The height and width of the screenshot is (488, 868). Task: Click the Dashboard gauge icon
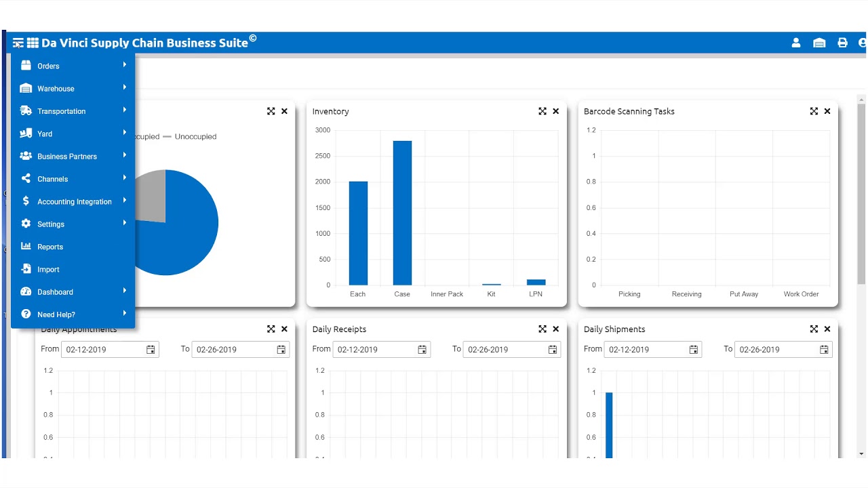click(26, 291)
